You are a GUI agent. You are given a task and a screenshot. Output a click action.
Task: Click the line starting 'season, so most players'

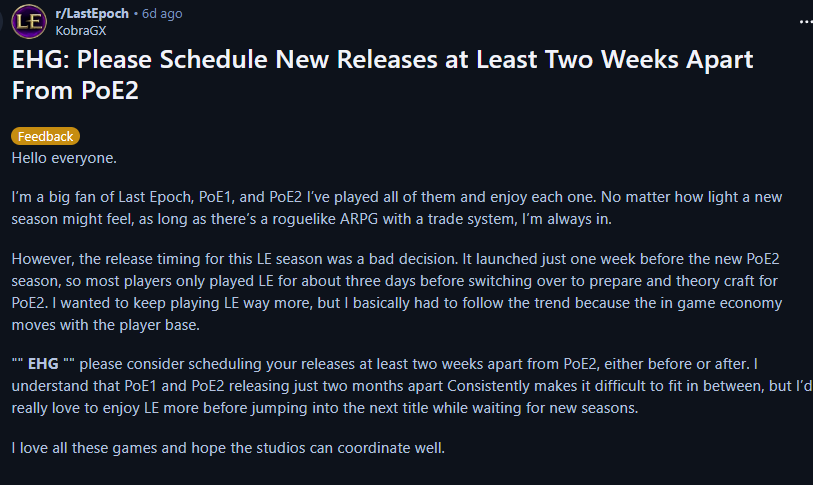click(x=395, y=281)
